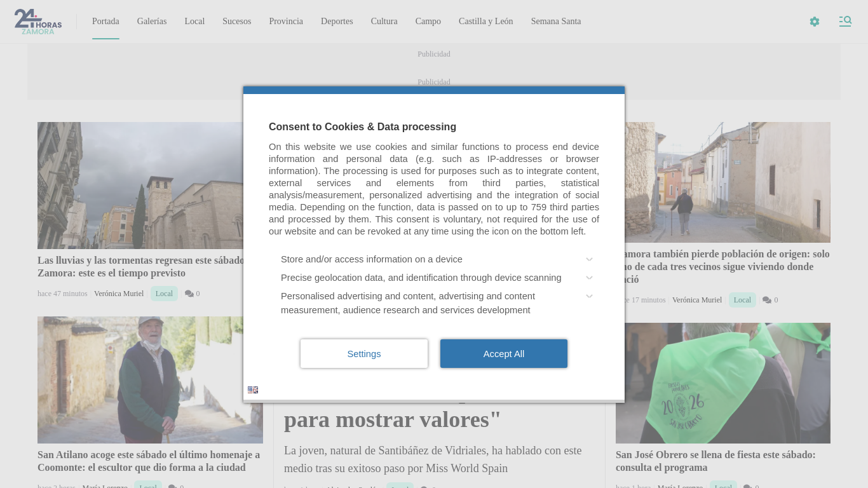Open the Semana Santa section
868x488 pixels.
556,22
